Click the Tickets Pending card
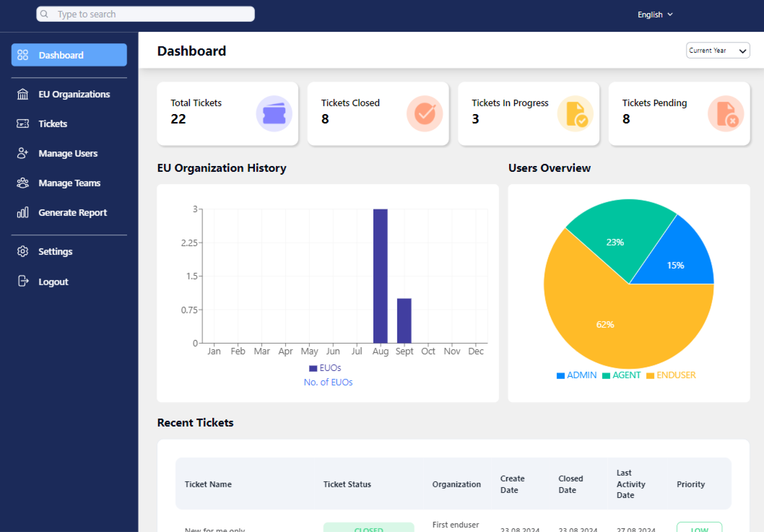 [x=679, y=114]
